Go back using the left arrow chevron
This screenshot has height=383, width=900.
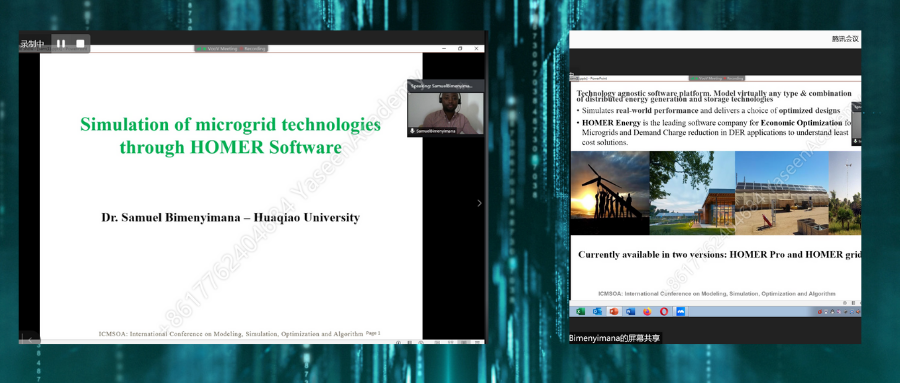[x=30, y=339]
